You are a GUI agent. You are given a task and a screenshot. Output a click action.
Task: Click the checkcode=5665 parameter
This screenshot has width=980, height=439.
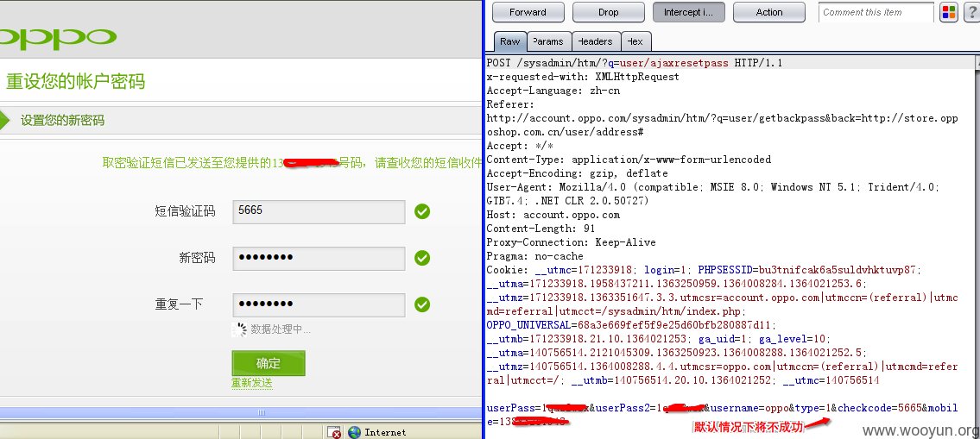879,408
